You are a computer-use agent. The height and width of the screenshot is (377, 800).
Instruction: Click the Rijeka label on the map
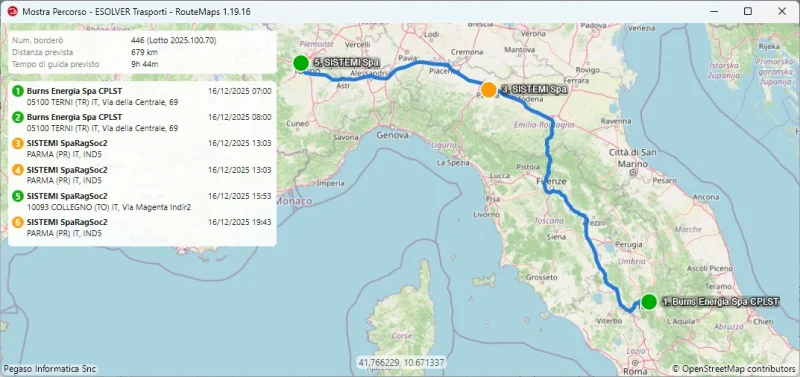768,46
